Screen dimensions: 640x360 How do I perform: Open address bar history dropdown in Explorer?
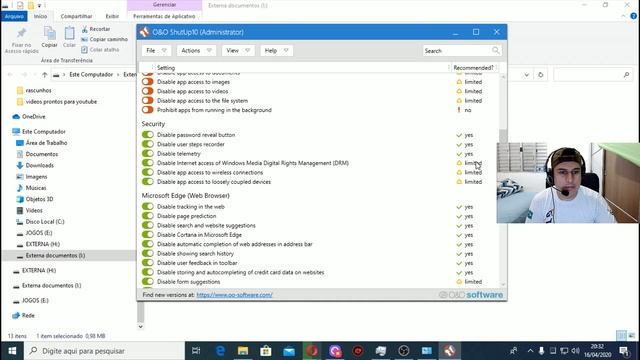(527, 75)
